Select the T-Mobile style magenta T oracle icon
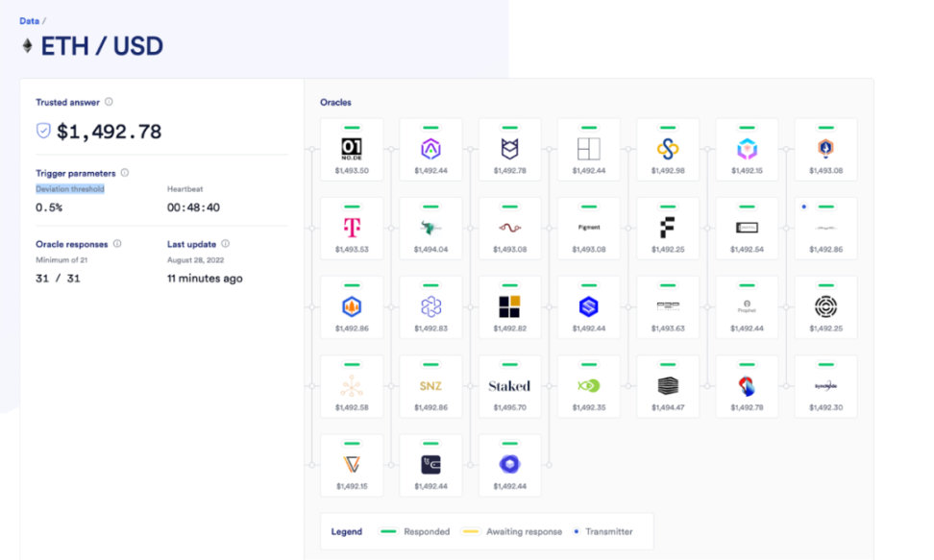Viewport: 934px width, 560px height. point(352,227)
